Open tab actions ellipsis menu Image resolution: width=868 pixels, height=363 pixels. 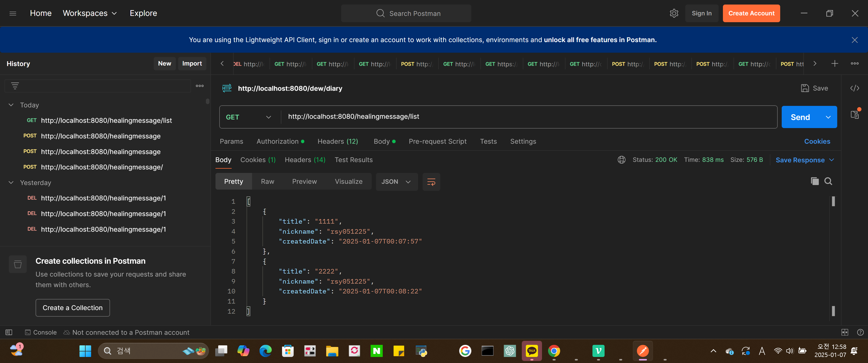pyautogui.click(x=855, y=64)
